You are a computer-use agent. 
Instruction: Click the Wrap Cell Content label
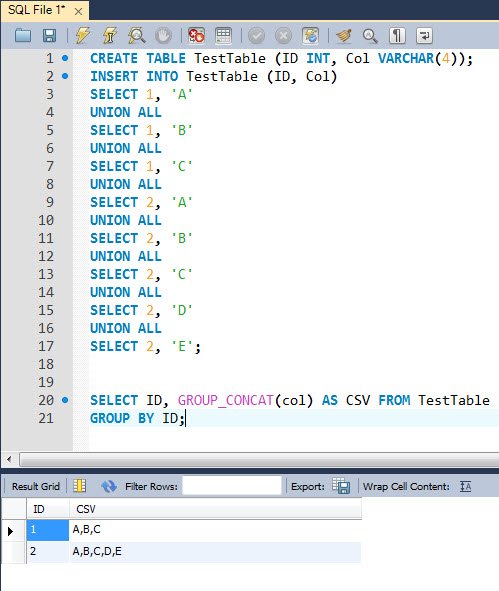pyautogui.click(x=406, y=487)
